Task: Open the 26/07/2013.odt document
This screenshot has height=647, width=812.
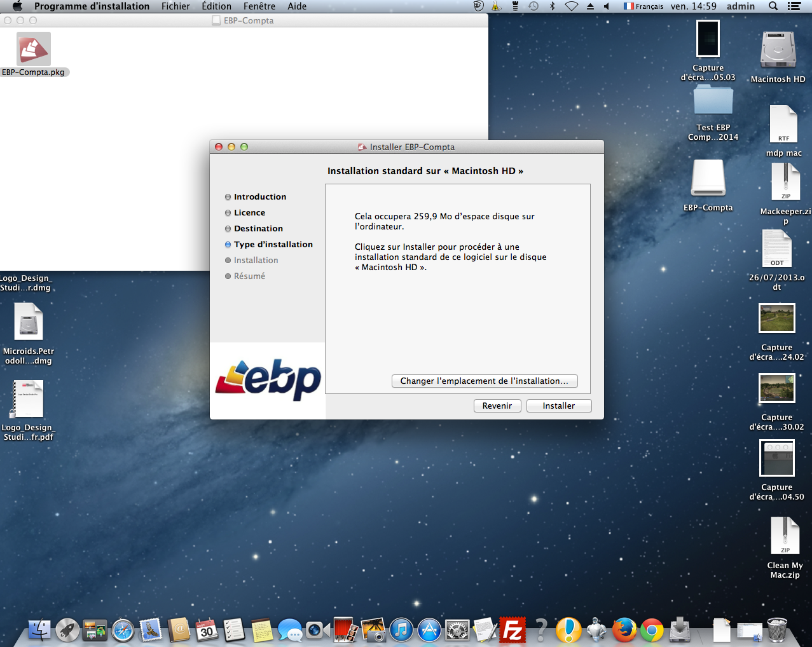Action: [777, 249]
